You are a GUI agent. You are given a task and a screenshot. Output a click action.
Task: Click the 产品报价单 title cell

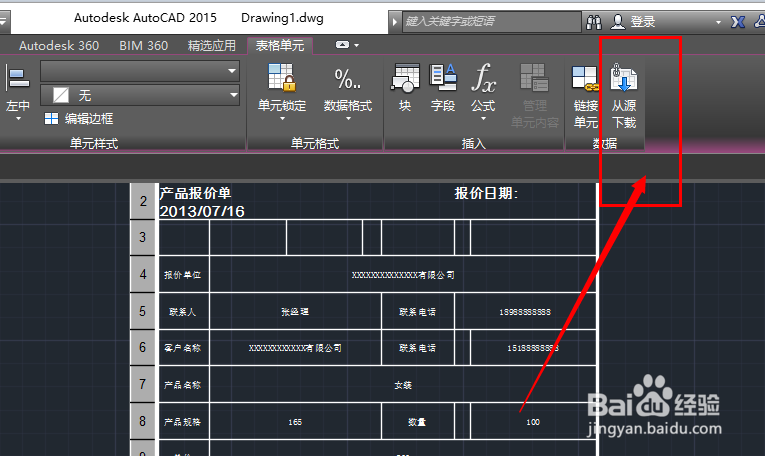point(195,193)
